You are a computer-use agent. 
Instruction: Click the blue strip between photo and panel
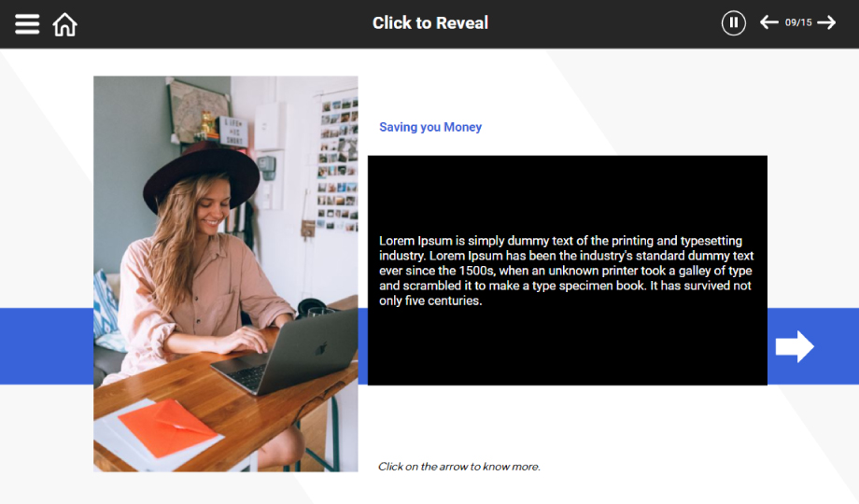362,346
